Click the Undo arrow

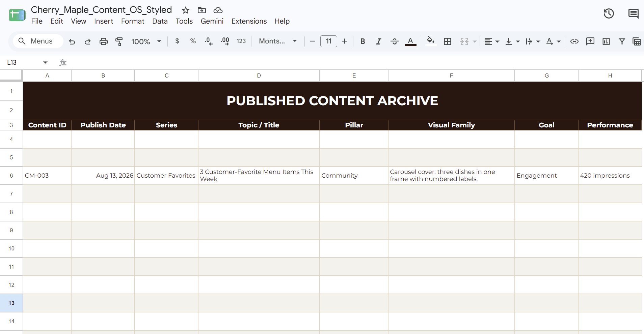(x=72, y=41)
